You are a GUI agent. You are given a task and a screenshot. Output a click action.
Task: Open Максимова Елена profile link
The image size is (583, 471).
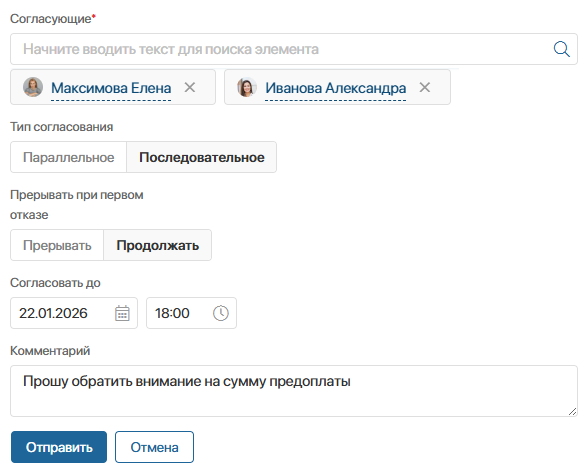click(x=111, y=88)
